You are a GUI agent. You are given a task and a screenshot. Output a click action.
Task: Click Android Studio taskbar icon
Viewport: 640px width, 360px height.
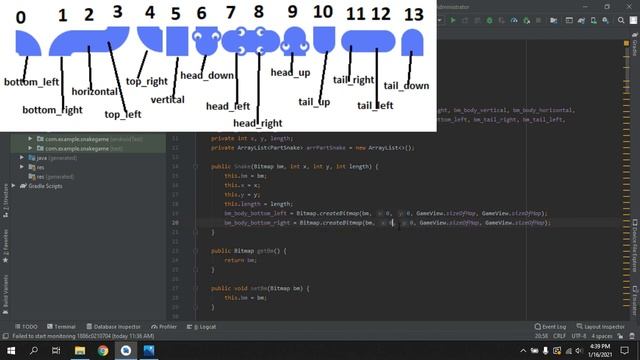pyautogui.click(x=126, y=351)
